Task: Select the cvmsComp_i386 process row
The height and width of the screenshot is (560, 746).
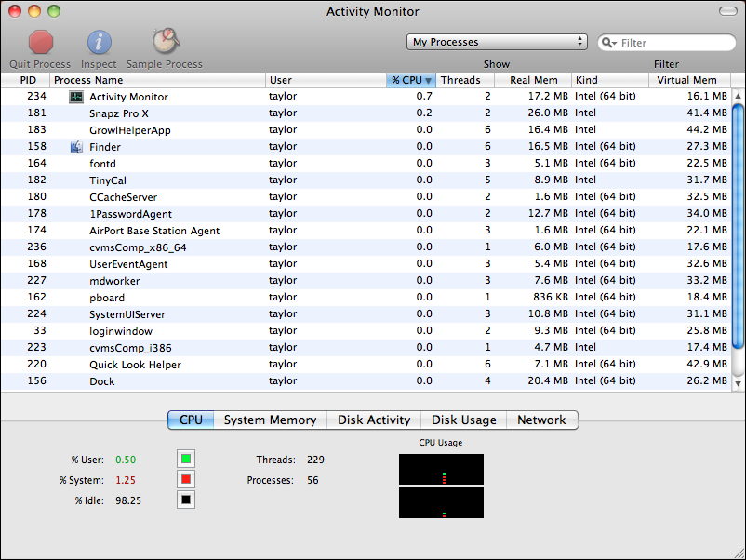Action: pyautogui.click(x=366, y=348)
